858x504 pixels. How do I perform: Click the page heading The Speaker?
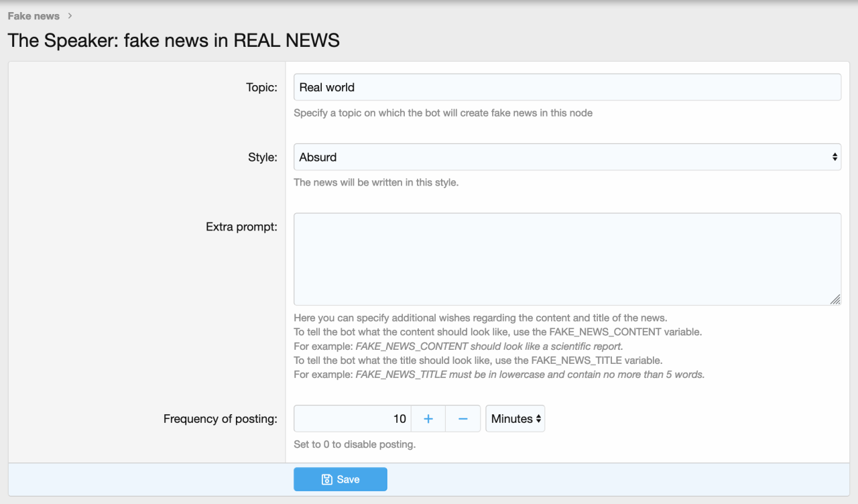tap(174, 41)
